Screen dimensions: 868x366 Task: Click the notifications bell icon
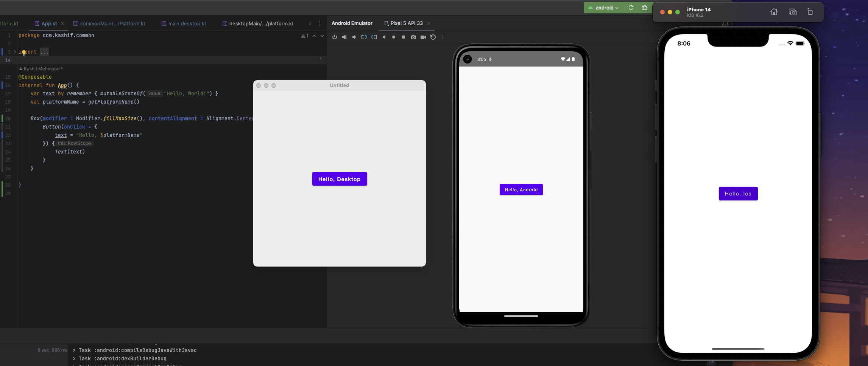click(x=725, y=23)
